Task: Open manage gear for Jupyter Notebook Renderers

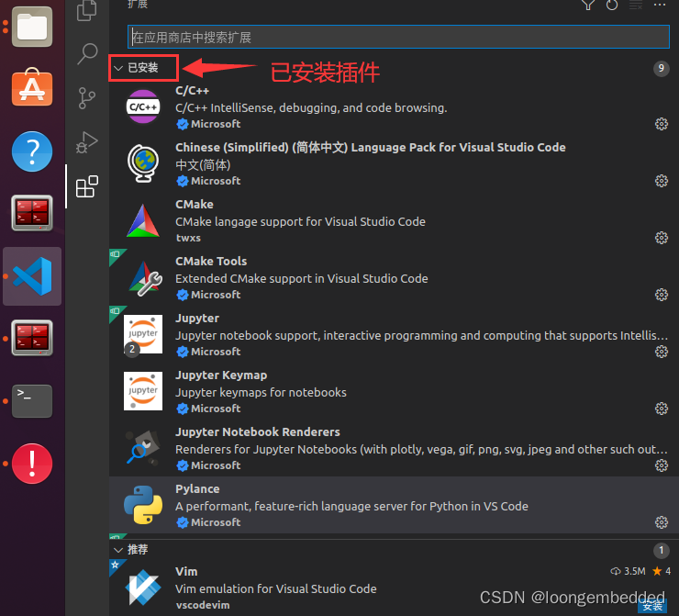Action: point(662,465)
